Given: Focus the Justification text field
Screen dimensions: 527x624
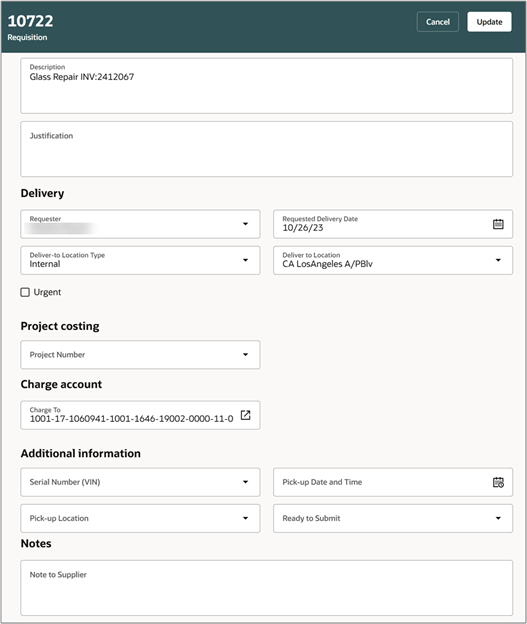Looking at the screenshot, I should coord(266,149).
